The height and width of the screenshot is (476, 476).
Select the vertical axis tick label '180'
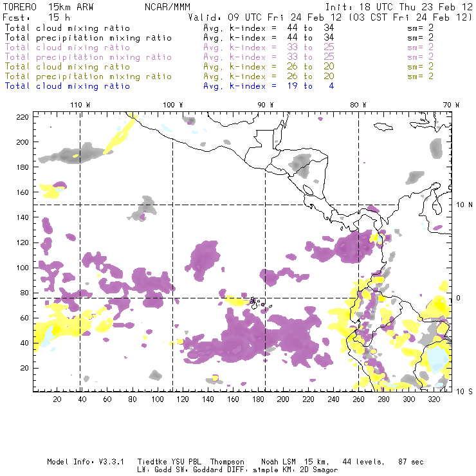23,167
